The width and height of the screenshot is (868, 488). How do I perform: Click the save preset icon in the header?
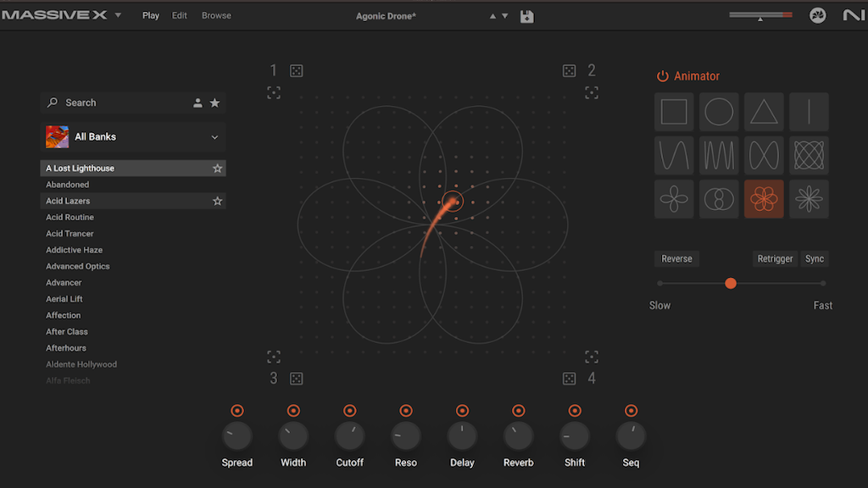(526, 15)
